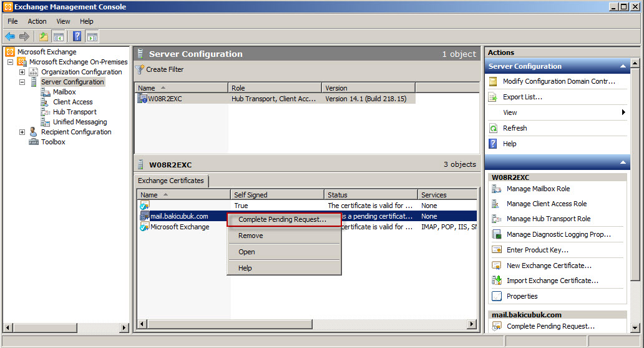This screenshot has width=644, height=348.
Task: Click Create Filter link
Action: [165, 69]
